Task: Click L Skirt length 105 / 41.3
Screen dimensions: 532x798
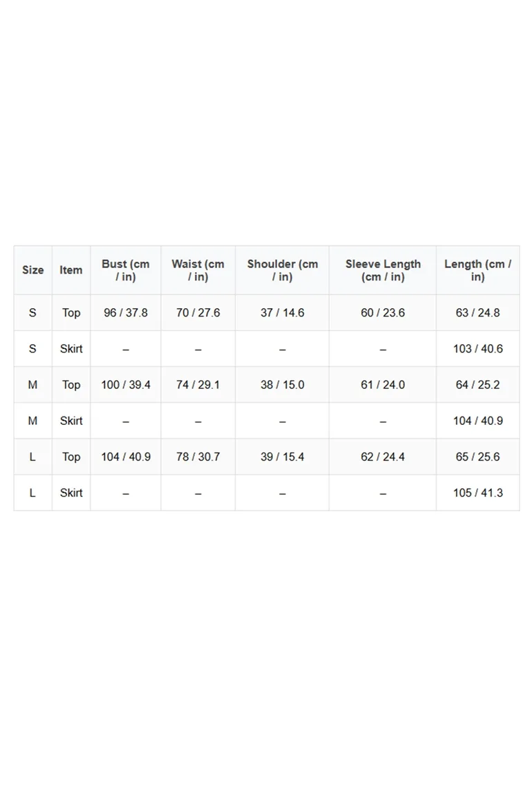Action: 477,493
